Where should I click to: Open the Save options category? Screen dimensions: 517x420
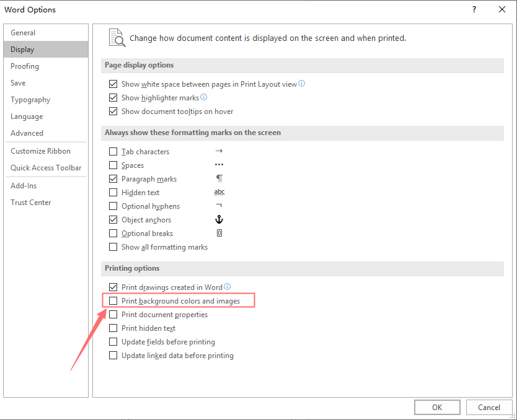pyautogui.click(x=46, y=83)
